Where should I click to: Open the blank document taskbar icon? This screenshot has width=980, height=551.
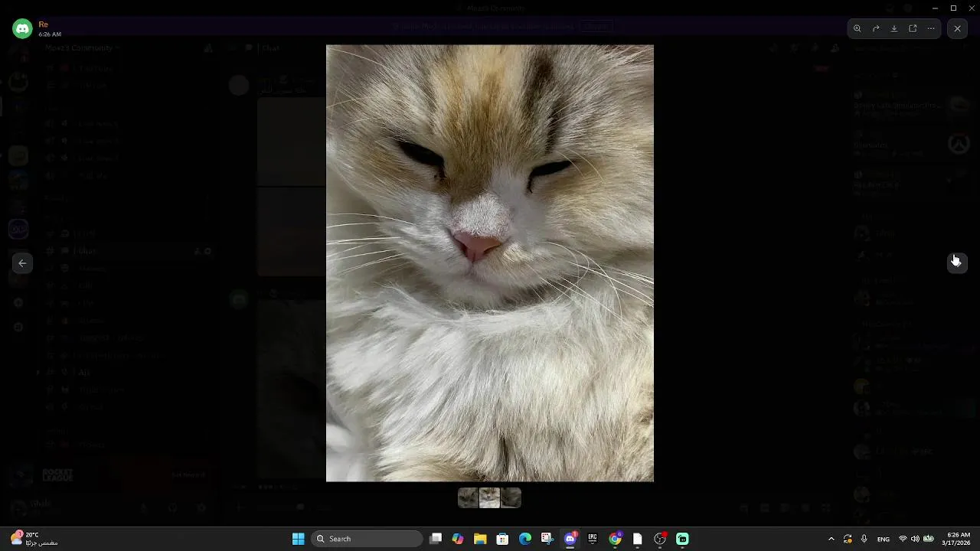[x=637, y=539]
